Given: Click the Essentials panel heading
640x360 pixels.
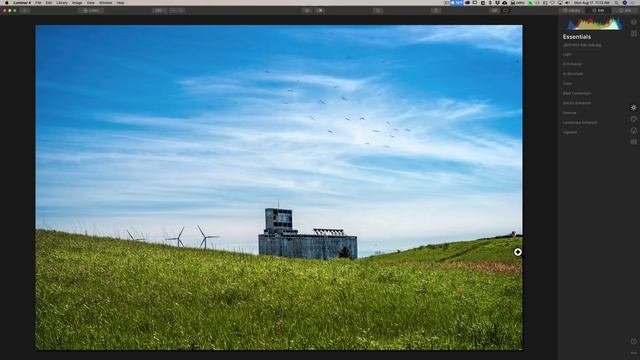Looking at the screenshot, I should point(577,37).
